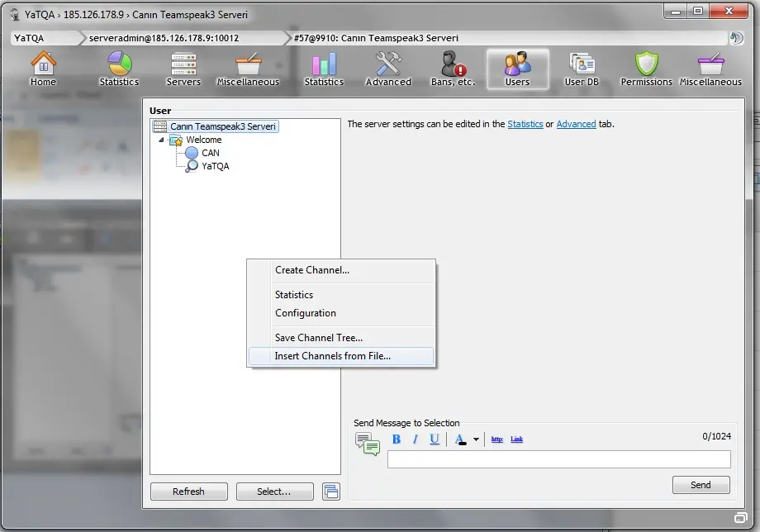Screen dimensions: 760x532
Task: Apply the font color A button
Action: pos(460,439)
